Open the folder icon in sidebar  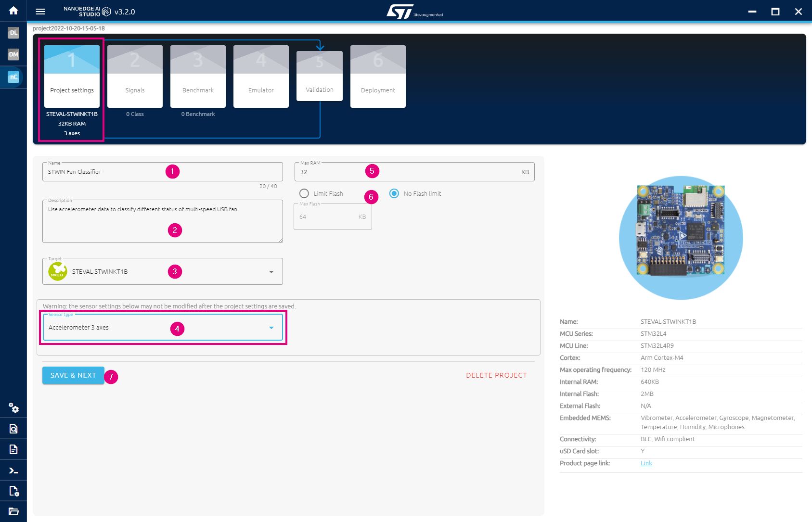click(x=13, y=511)
